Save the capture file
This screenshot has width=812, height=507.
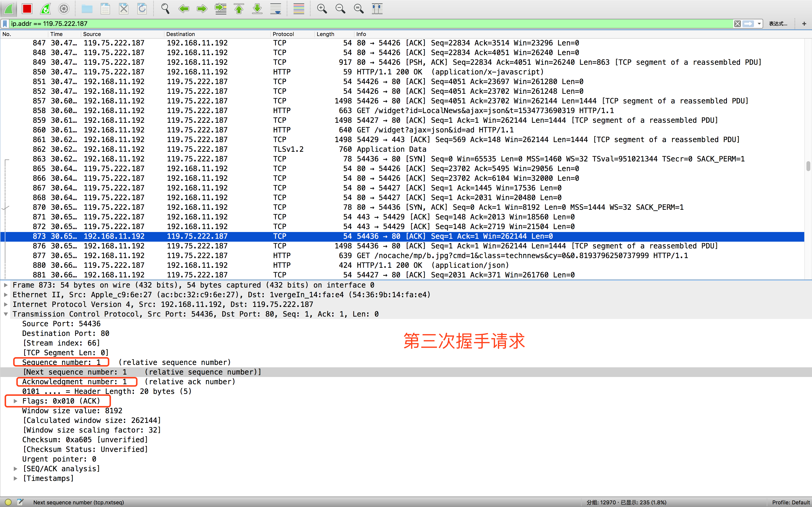105,9
